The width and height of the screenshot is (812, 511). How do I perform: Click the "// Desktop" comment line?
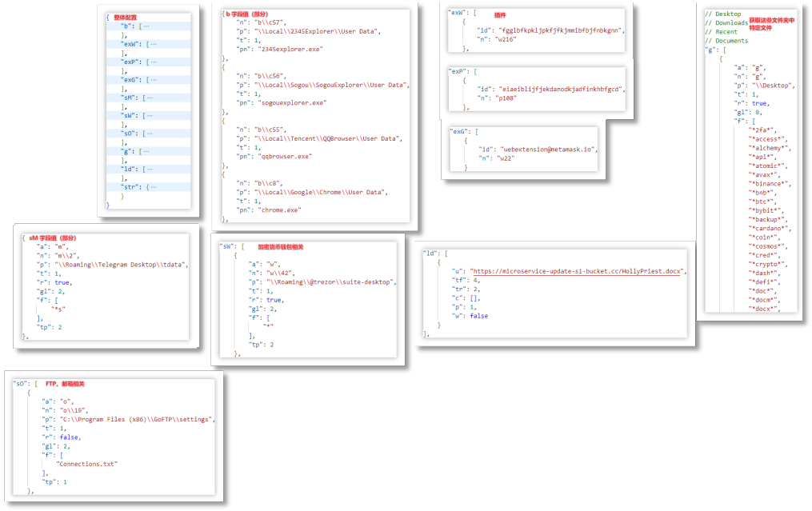[x=722, y=14]
